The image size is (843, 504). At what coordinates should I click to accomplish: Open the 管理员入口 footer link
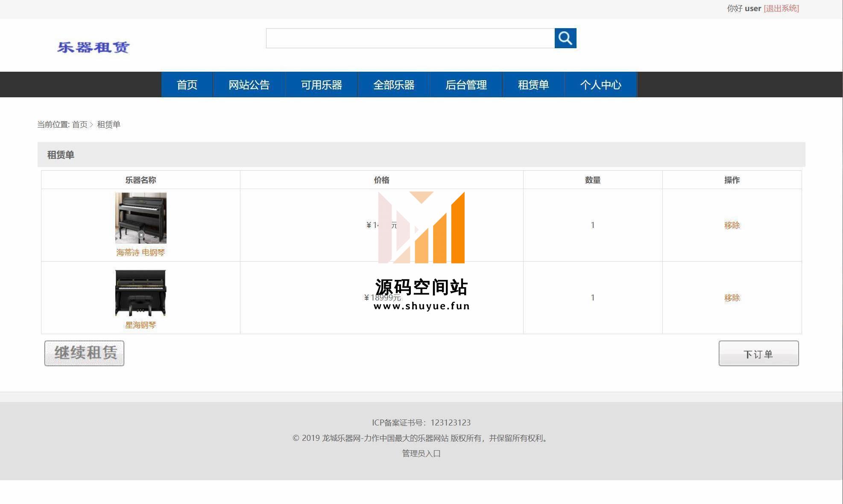tap(421, 453)
